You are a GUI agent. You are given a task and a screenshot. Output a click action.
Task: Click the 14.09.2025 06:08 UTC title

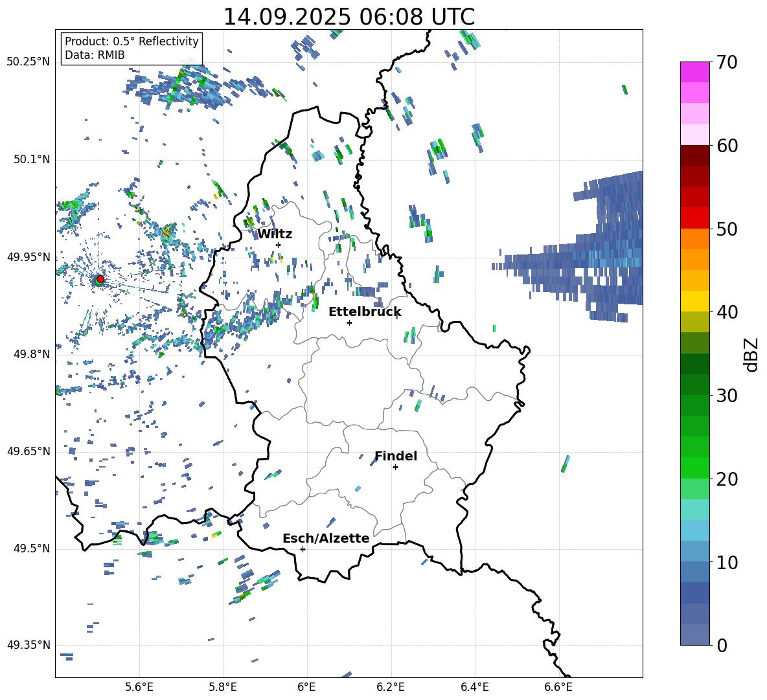[349, 17]
